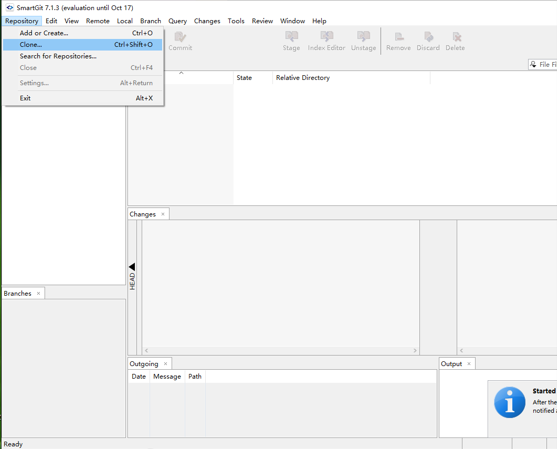Close the Outgoing tab
This screenshot has width=557, height=449.
(165, 364)
